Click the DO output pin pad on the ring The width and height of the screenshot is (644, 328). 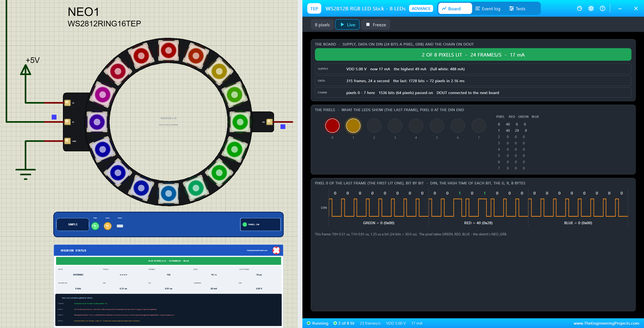tap(269, 122)
